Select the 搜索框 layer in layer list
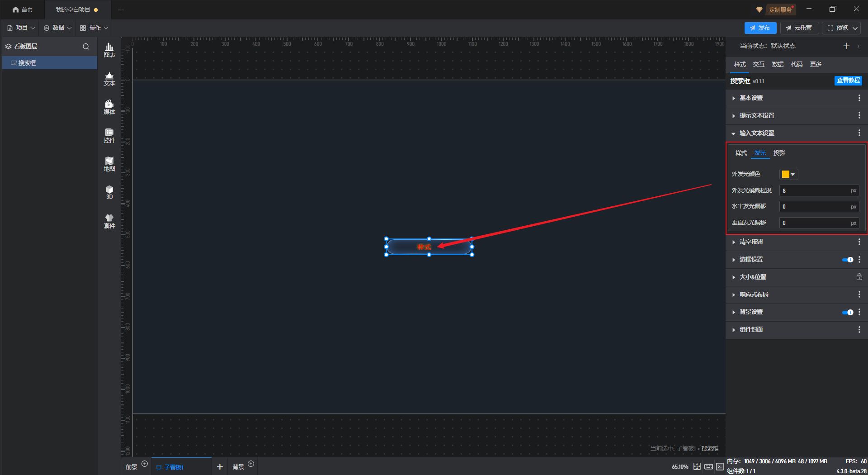The image size is (868, 475). (50, 63)
